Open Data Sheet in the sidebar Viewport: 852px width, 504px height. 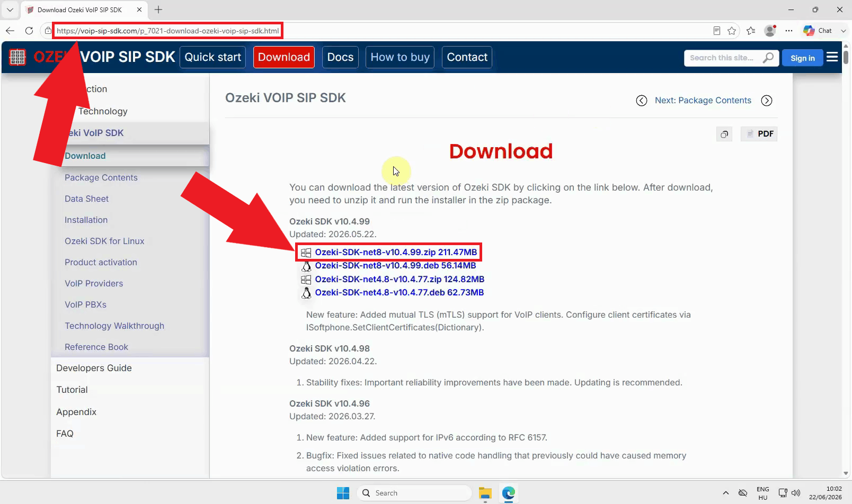click(x=86, y=199)
